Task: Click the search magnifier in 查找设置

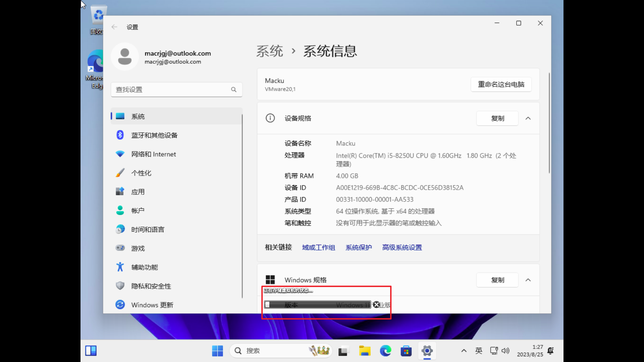Action: (234, 89)
